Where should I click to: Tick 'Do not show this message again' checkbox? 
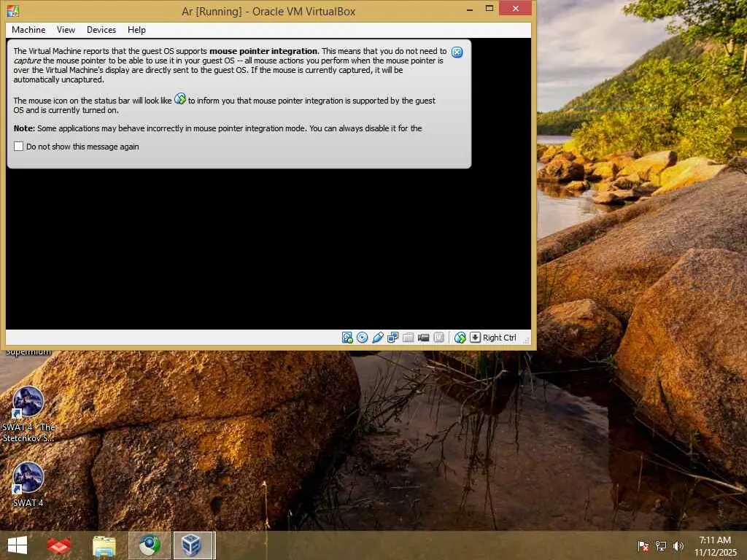[x=18, y=146]
